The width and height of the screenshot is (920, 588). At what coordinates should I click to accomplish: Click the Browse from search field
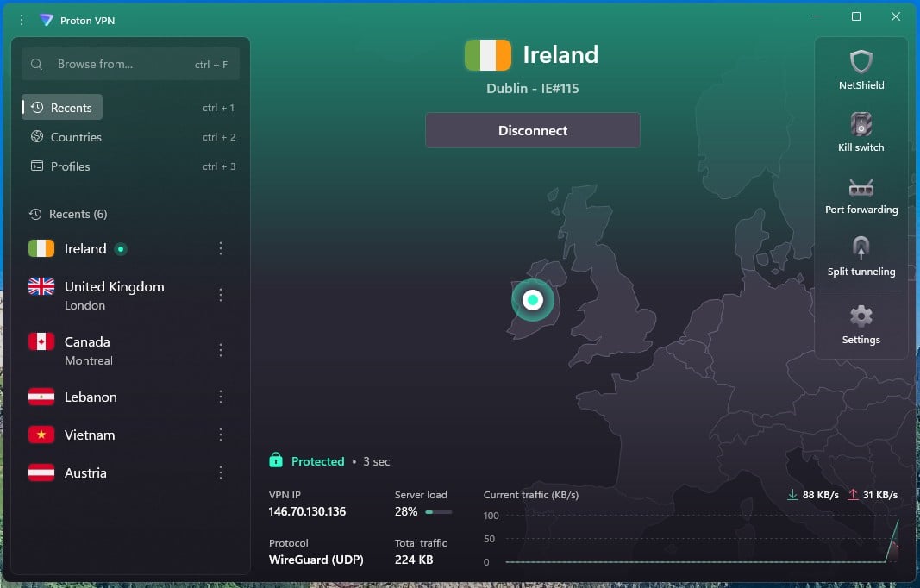coord(130,64)
